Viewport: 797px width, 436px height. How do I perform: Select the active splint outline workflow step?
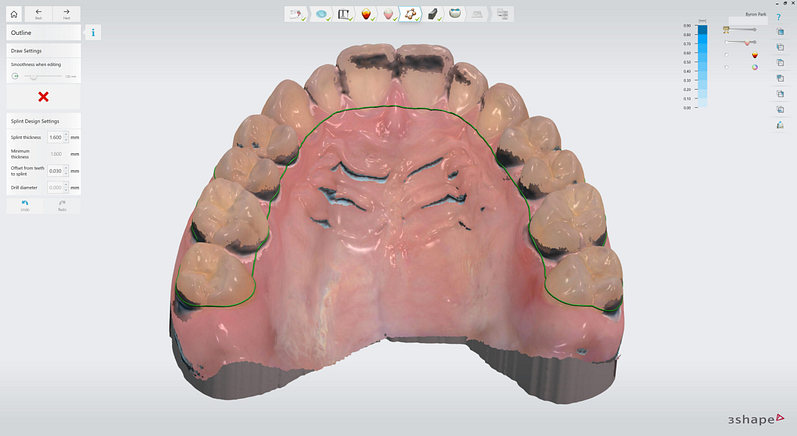click(410, 15)
